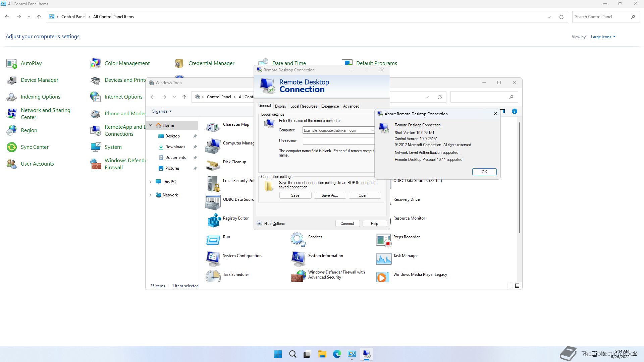Viewport: 644px width, 362px height.
Task: Switch to the Experience tab
Action: point(330,106)
